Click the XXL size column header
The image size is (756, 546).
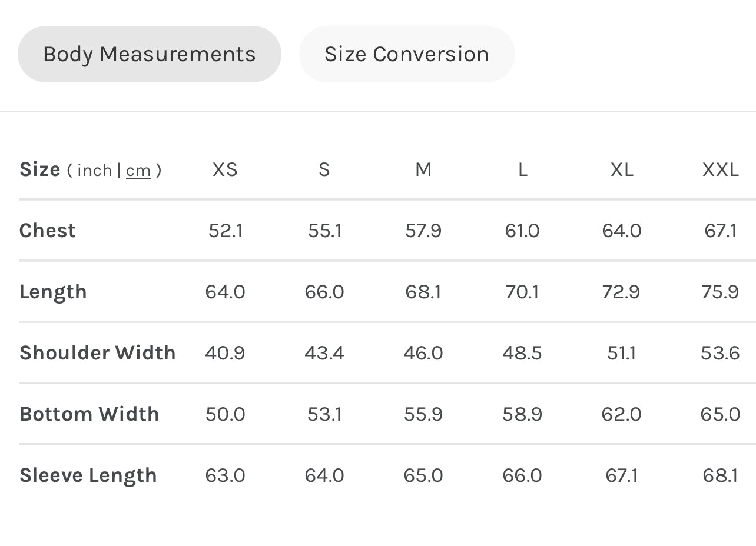720,169
